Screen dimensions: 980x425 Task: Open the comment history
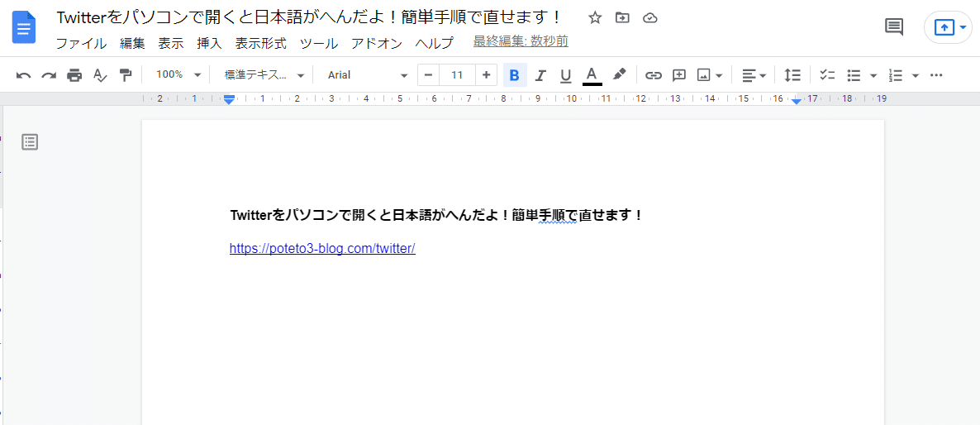(x=894, y=27)
